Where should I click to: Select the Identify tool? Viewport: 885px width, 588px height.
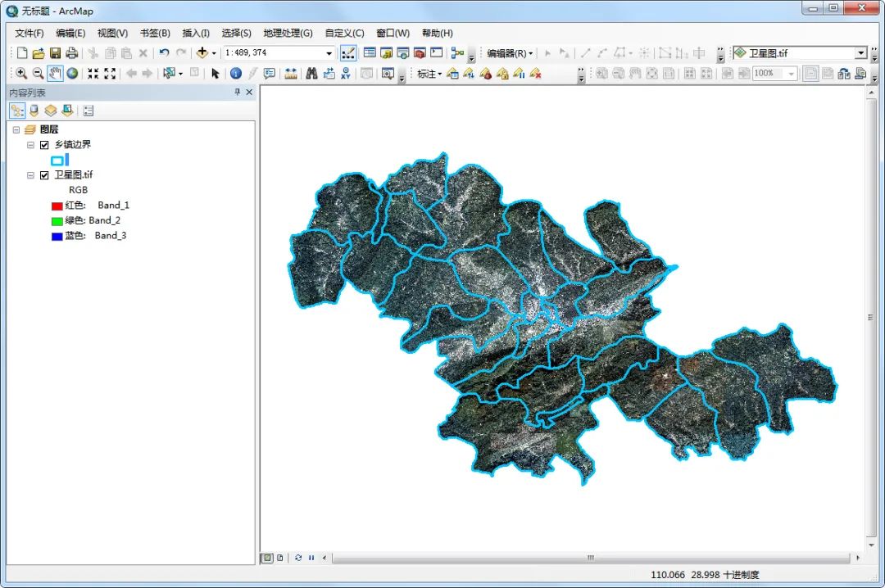pyautogui.click(x=237, y=73)
